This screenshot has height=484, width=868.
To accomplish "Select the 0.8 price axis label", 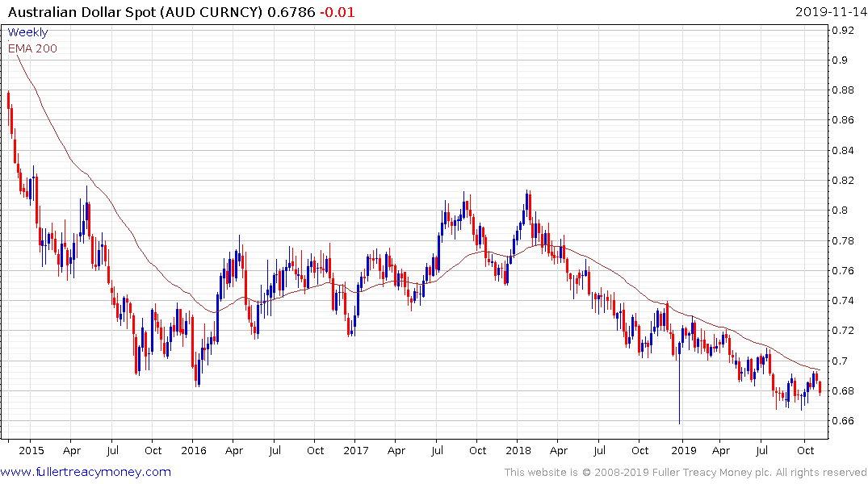I will pos(840,211).
